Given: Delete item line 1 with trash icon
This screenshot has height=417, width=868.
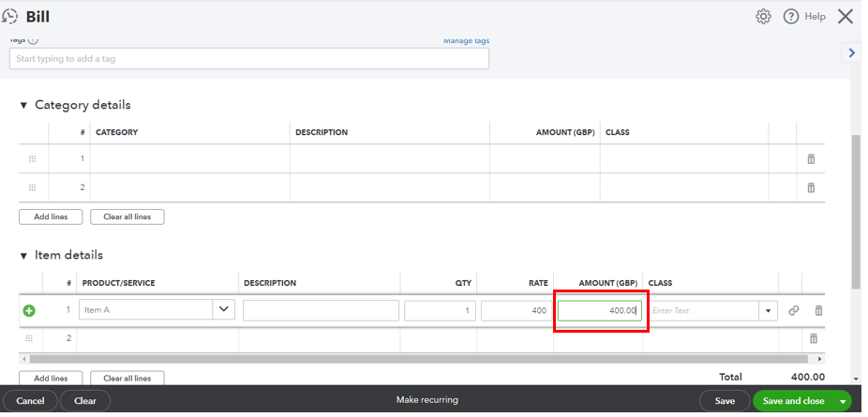Looking at the screenshot, I should click(818, 311).
